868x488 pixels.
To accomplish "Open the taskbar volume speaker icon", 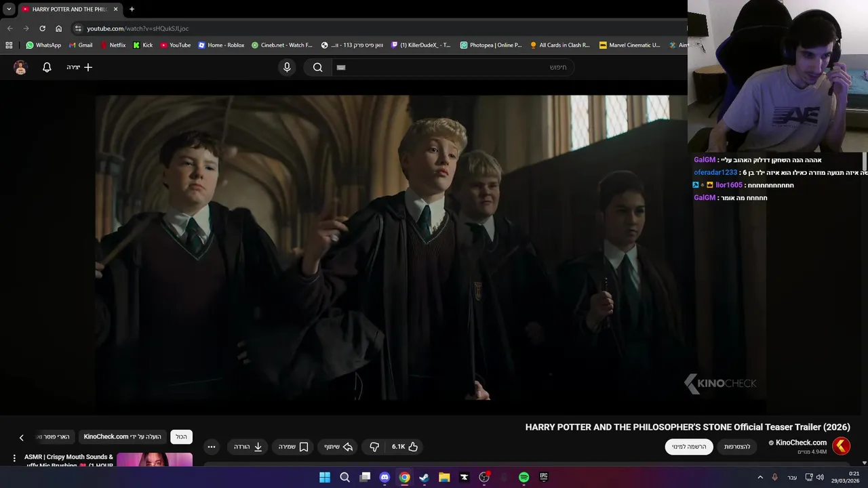I will [820, 477].
